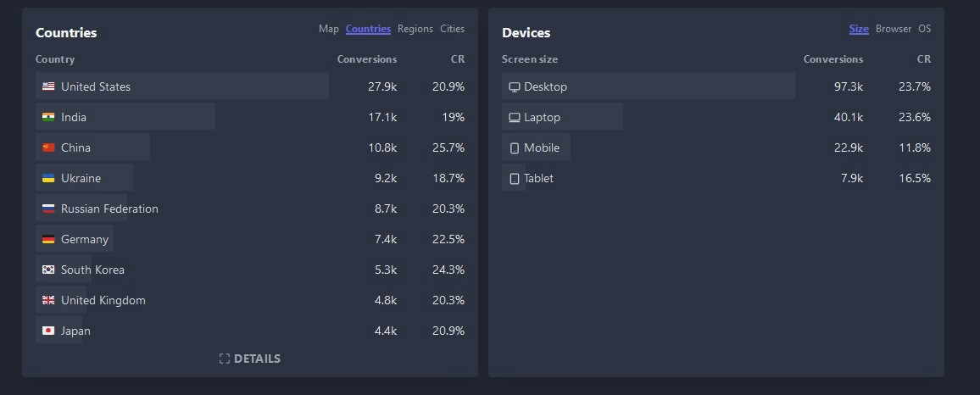
Task: Click the Desktop monitor icon
Action: 515,86
